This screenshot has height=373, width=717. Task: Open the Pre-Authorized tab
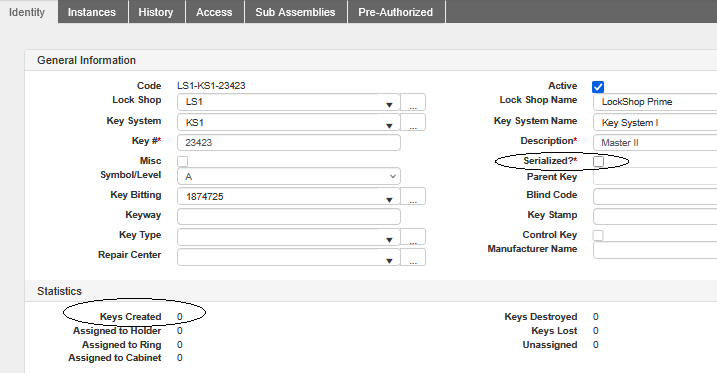pos(396,12)
